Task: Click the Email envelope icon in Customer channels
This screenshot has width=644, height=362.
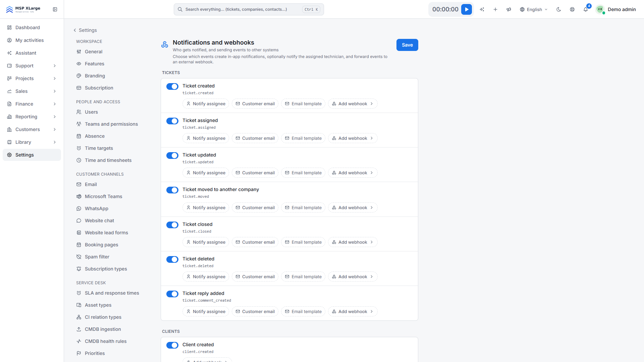Action: 79,184
